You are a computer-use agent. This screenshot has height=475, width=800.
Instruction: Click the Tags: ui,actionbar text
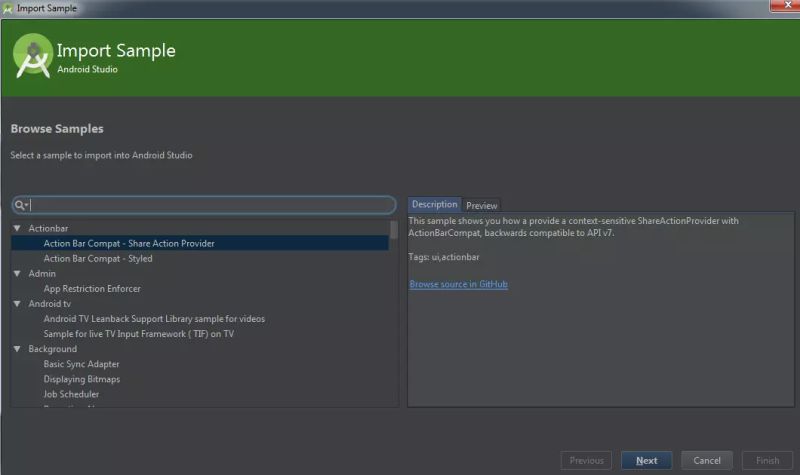coord(444,257)
